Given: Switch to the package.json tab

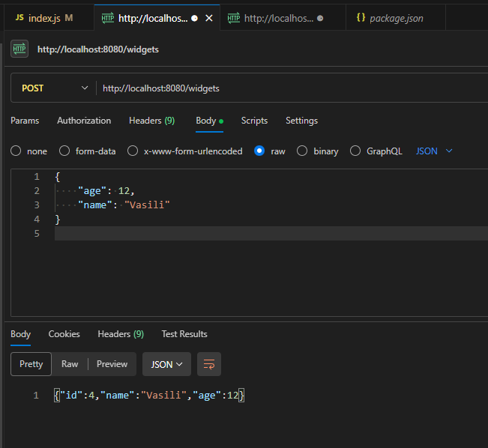Looking at the screenshot, I should (388, 17).
